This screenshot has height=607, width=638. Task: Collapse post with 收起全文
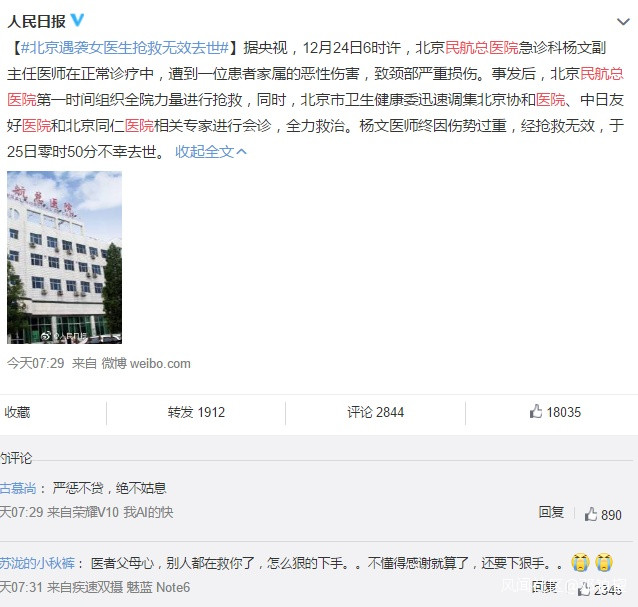pos(211,152)
